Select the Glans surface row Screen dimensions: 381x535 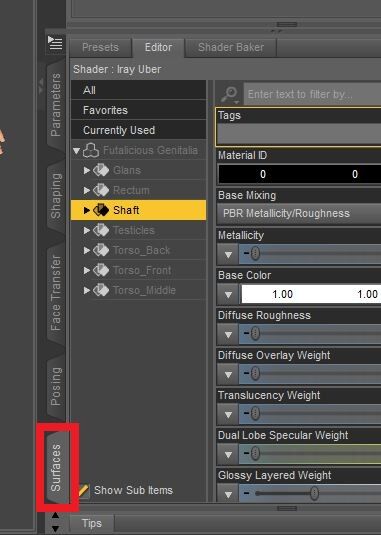tap(138, 170)
